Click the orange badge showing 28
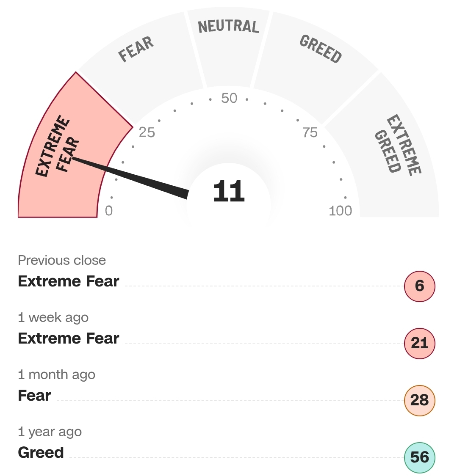Viewport: 457px width, 476px height. [x=420, y=400]
